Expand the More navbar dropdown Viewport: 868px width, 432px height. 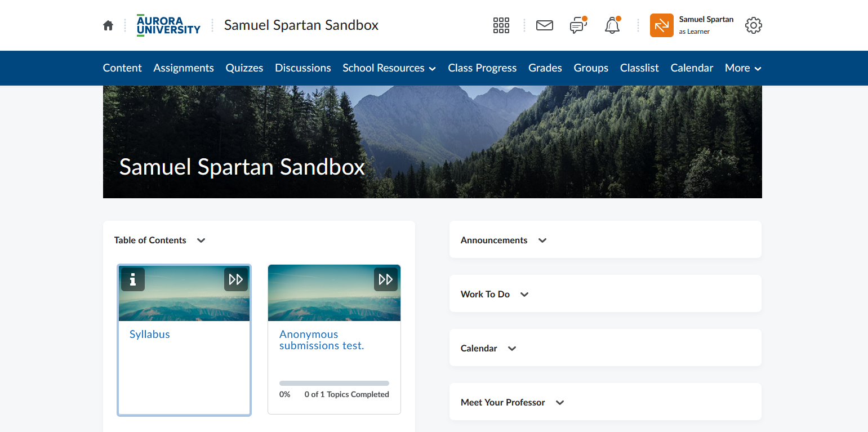point(743,68)
